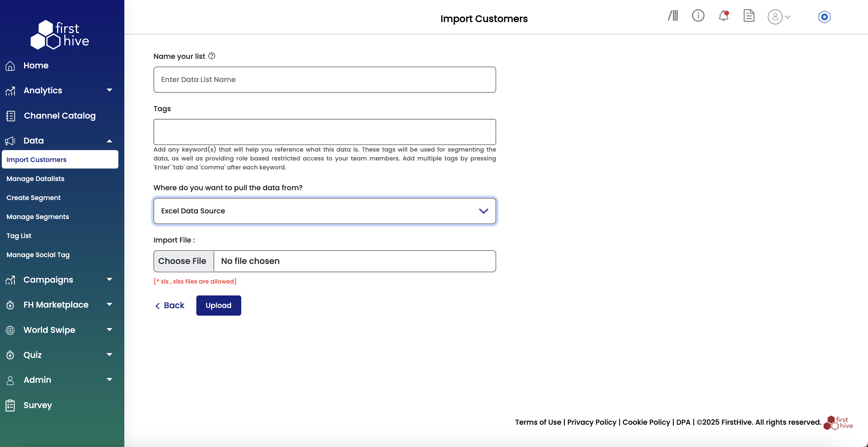
Task: Open Create Segment
Action: [x=34, y=198]
